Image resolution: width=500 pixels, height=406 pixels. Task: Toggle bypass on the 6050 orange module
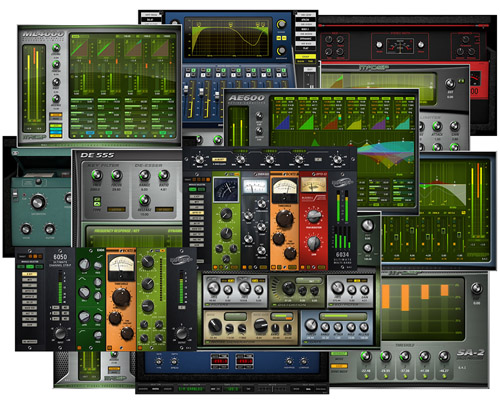pos(109,347)
